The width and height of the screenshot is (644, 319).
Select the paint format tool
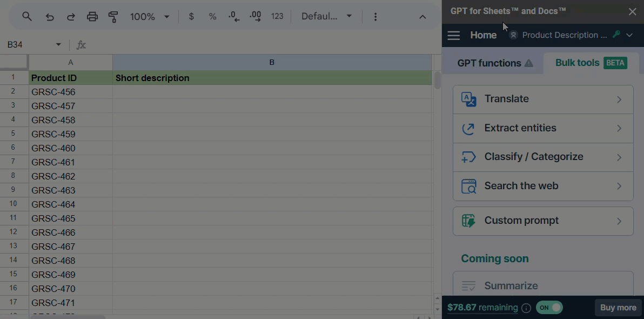point(113,17)
